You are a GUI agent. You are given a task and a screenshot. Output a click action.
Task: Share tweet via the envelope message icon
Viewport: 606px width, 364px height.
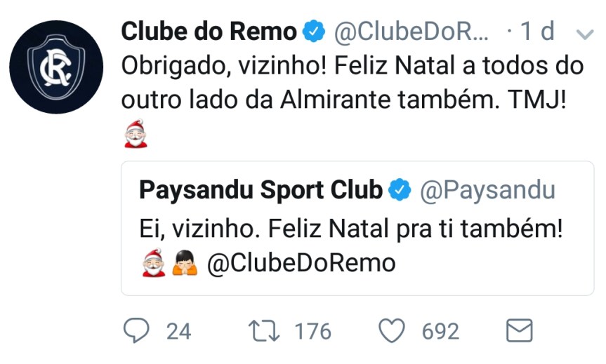[x=520, y=330]
